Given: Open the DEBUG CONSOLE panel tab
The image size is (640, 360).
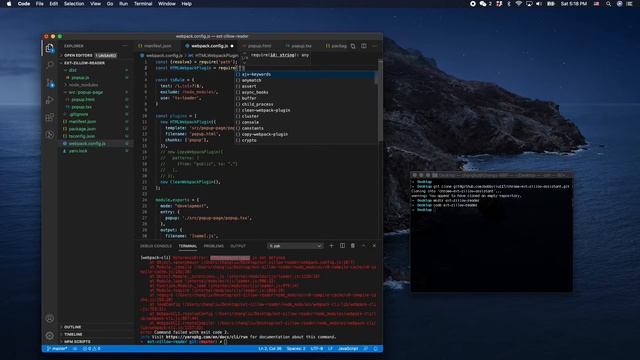Looking at the screenshot, I should tap(156, 246).
